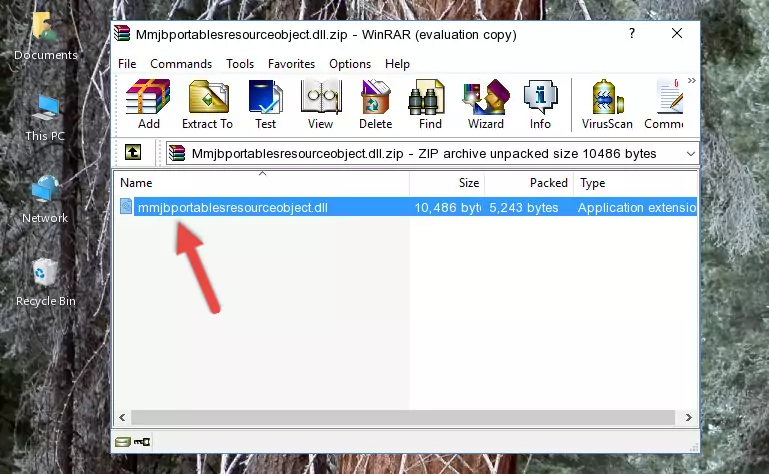Select the Recycle Bin desktop icon
This screenshot has width=769, height=474.
(46, 283)
